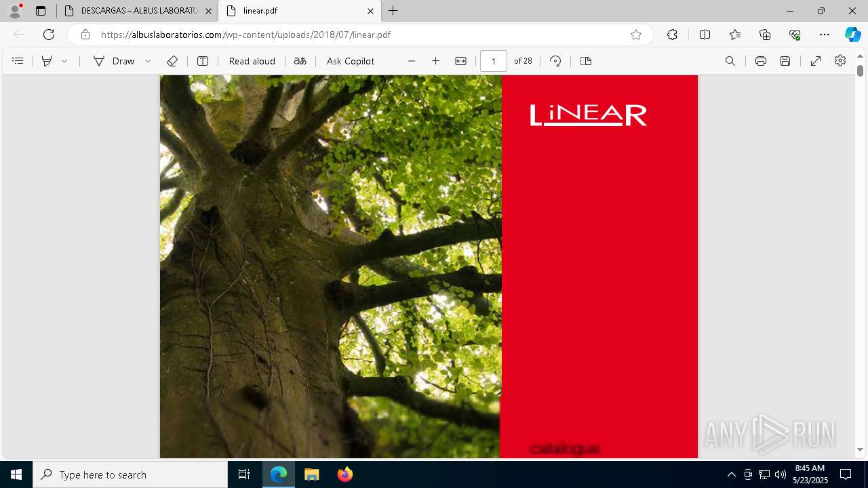Open the browser profile icon
This screenshot has width=868, height=488.
pyautogui.click(x=14, y=11)
